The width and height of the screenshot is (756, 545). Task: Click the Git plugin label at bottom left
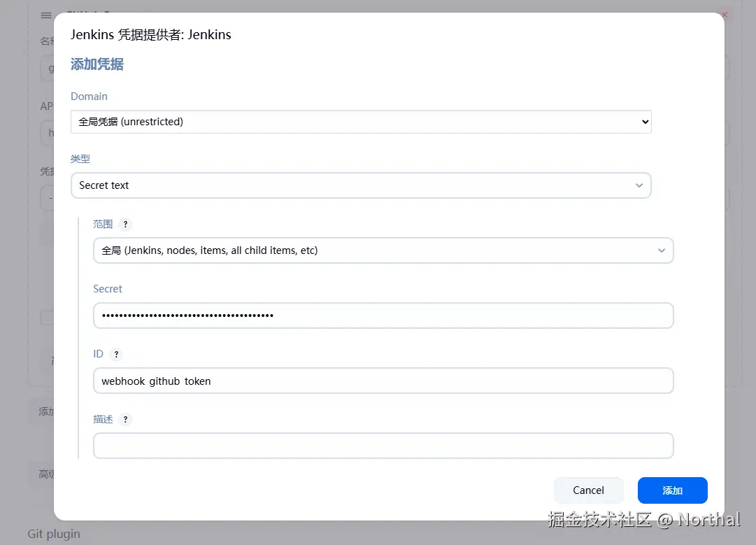53,534
